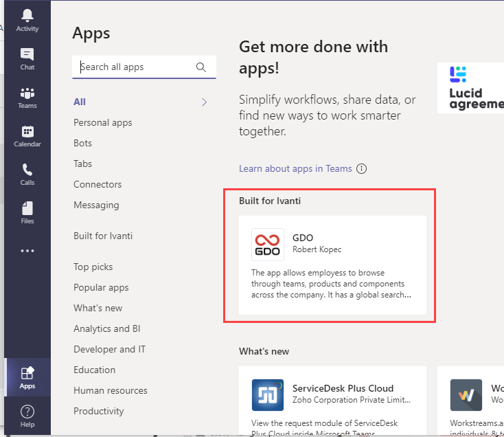Screen dimensions: 504x437
Task: Expand more apps ellipsis in sidebar
Action: click(x=27, y=251)
